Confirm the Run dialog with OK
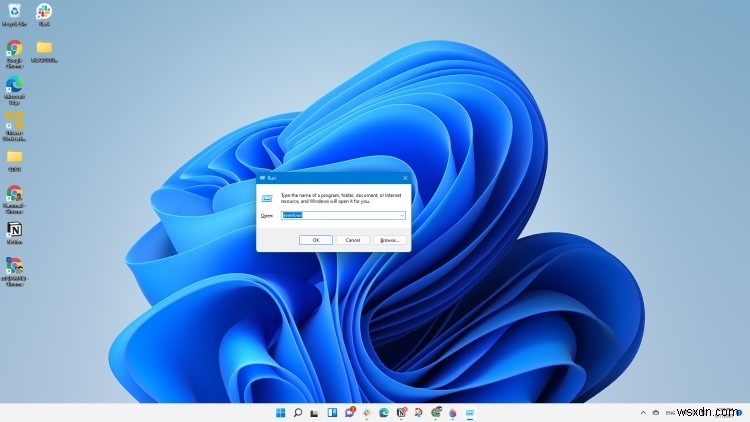Image resolution: width=750 pixels, height=422 pixels. point(316,240)
